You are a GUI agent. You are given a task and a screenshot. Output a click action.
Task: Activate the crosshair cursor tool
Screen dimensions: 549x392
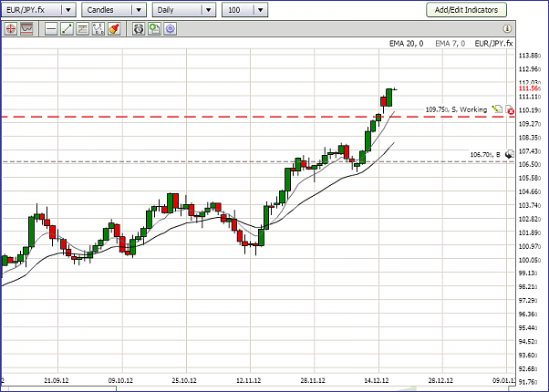pyautogui.click(x=11, y=28)
